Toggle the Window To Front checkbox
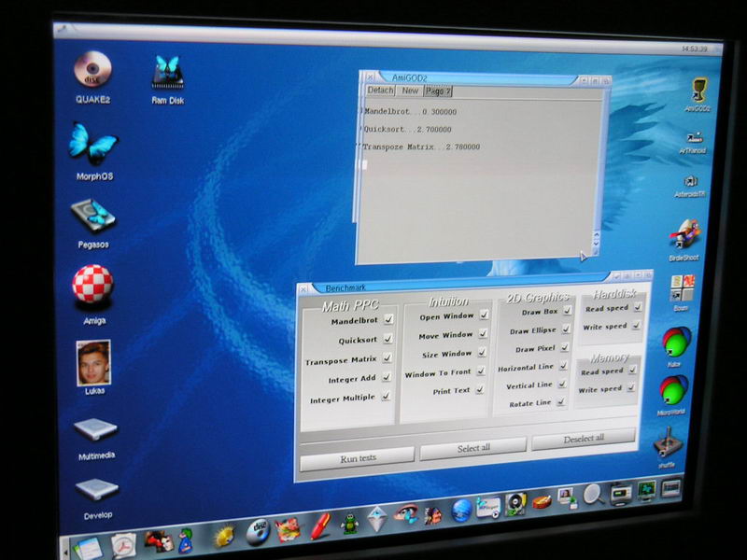 481,371
